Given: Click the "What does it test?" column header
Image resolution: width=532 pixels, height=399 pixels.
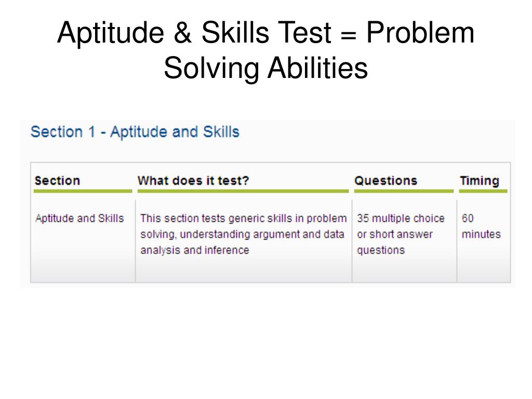Looking at the screenshot, I should [x=193, y=181].
